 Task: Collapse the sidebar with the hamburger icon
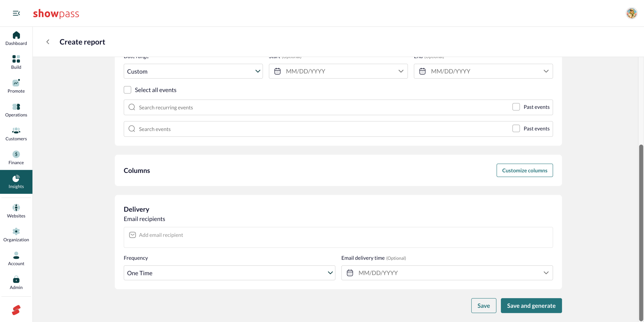(x=16, y=13)
